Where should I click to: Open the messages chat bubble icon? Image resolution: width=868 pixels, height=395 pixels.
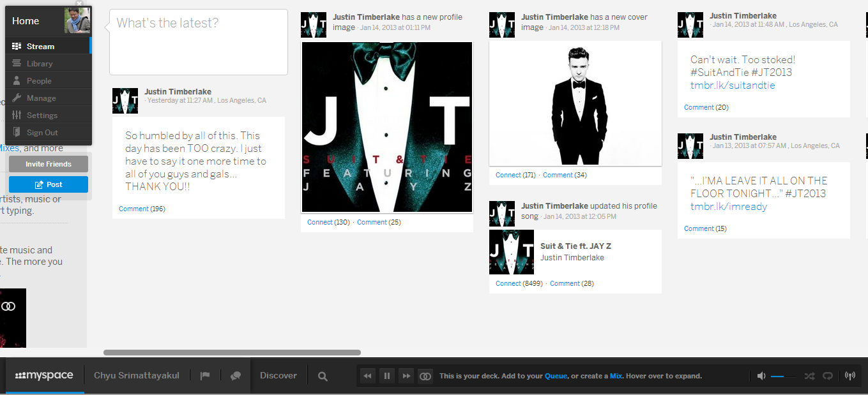click(236, 376)
